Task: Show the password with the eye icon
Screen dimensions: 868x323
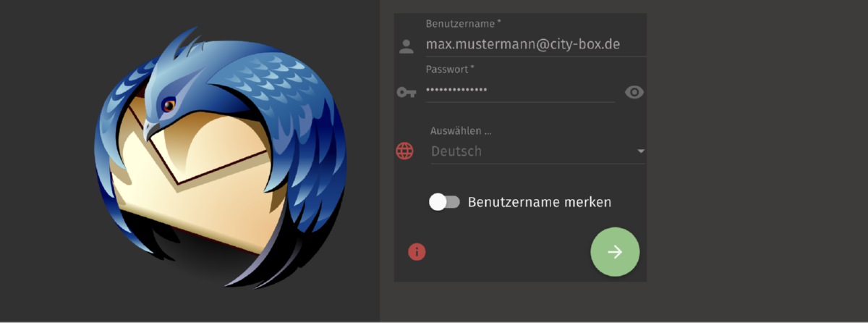Action: [x=634, y=93]
